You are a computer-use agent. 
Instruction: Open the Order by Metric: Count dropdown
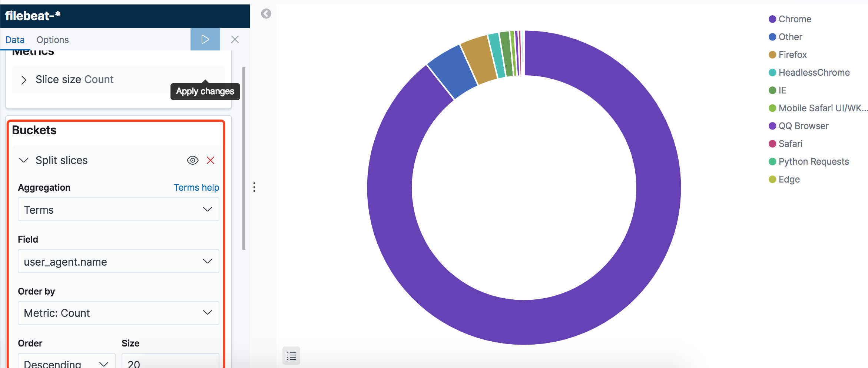tap(119, 313)
